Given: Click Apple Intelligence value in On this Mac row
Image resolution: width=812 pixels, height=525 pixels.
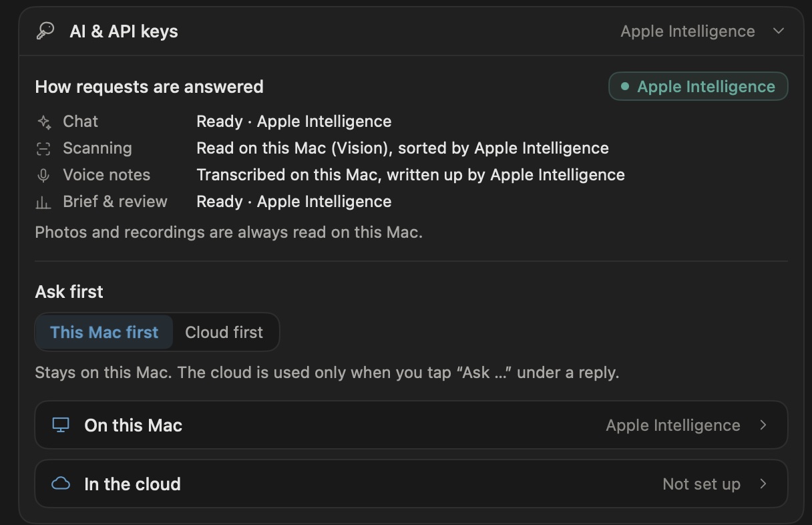Looking at the screenshot, I should 673,425.
